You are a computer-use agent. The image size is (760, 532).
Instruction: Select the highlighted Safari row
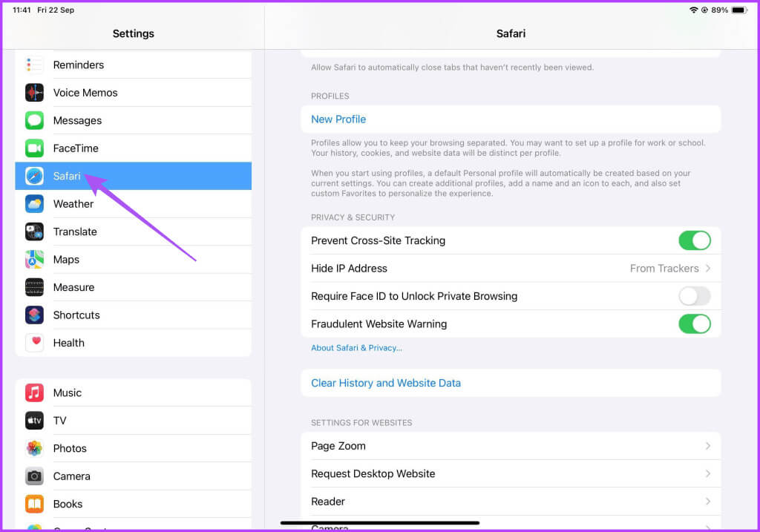134,176
